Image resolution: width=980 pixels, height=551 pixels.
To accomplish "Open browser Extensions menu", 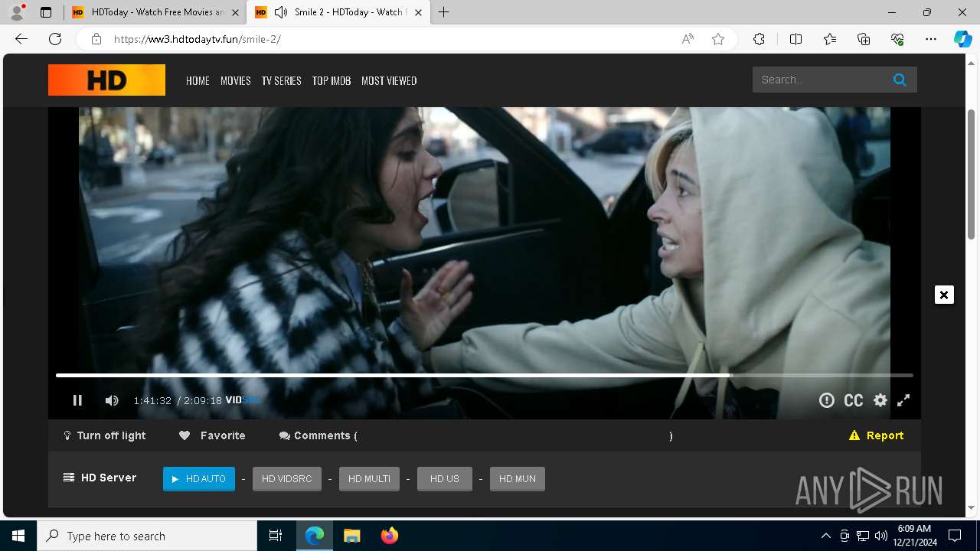I will (x=759, y=39).
